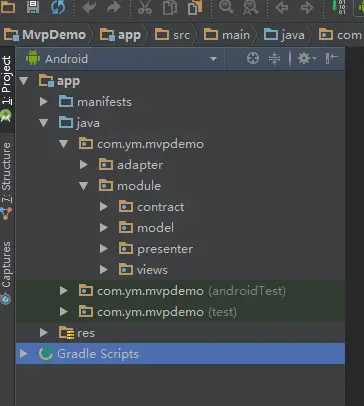Expand the Gradle Scripts arrow

pos(24,354)
